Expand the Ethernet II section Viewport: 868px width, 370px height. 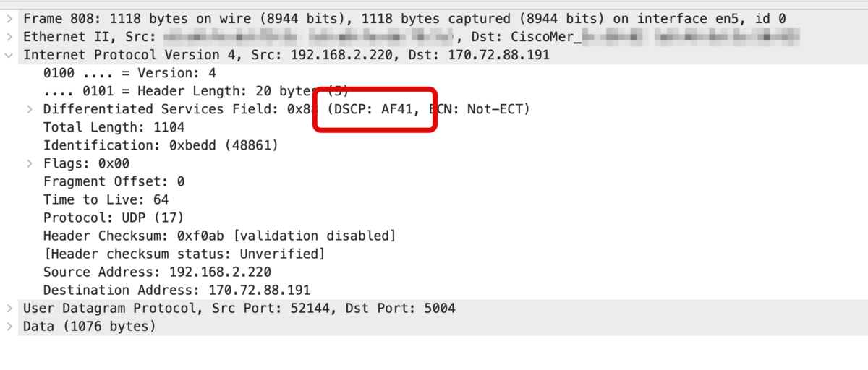coord(9,36)
